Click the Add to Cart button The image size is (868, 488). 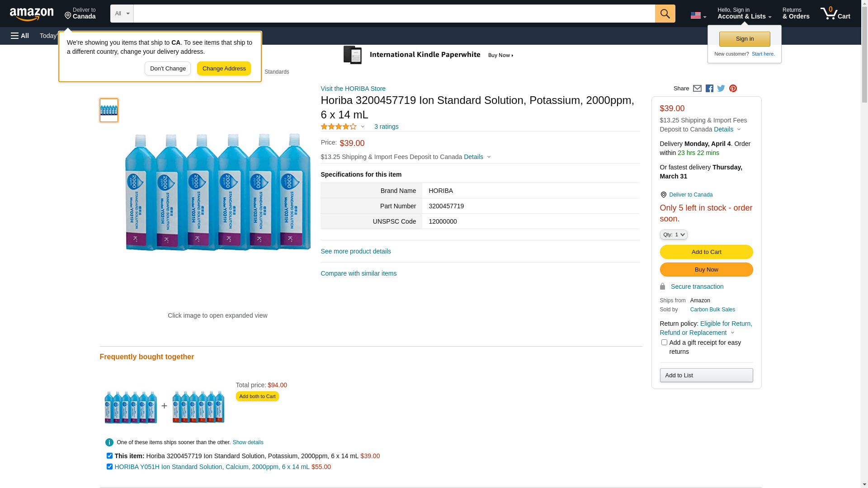706,252
